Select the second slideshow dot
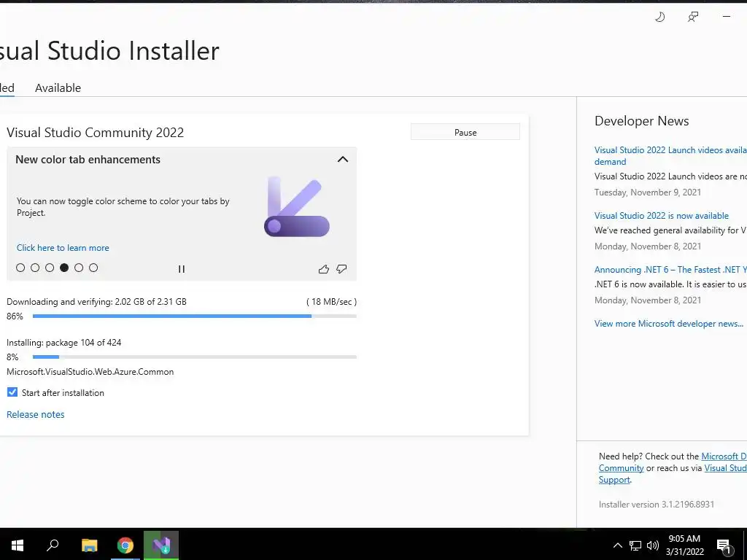The image size is (747, 560). coord(35,268)
